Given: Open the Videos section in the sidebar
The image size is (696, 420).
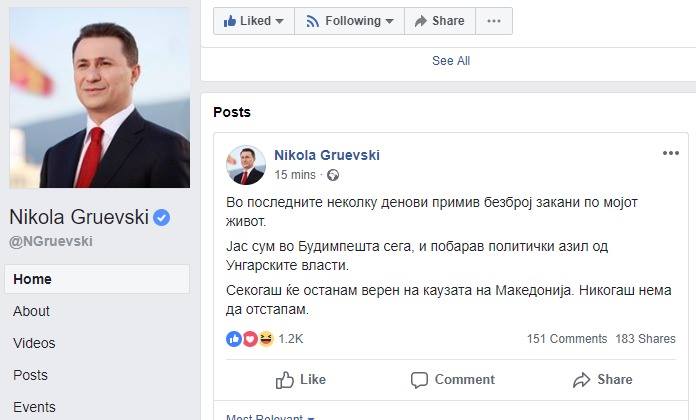Looking at the screenshot, I should click(34, 343).
